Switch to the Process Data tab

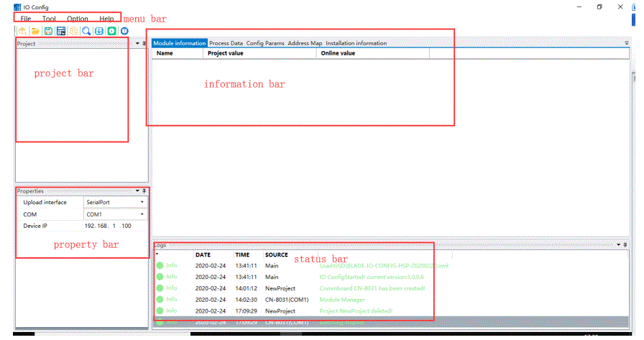226,43
